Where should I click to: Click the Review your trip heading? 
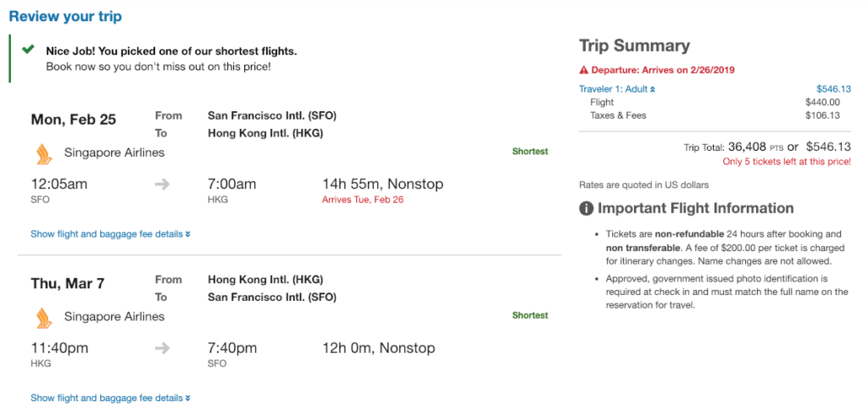pyautogui.click(x=65, y=16)
